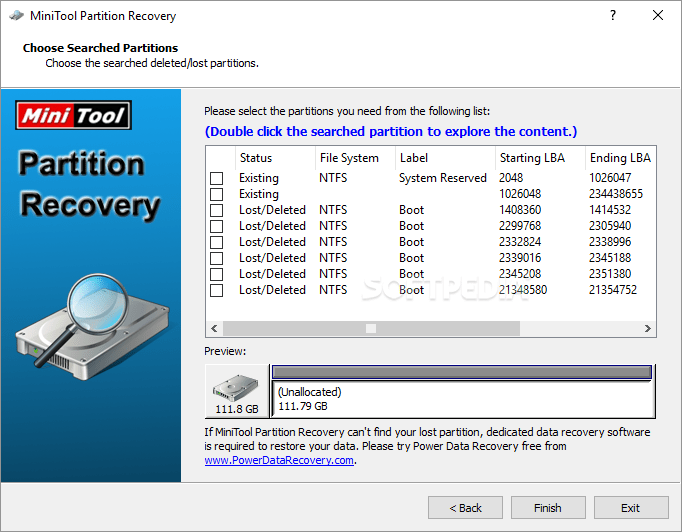Click the help question mark button

[x=613, y=16]
